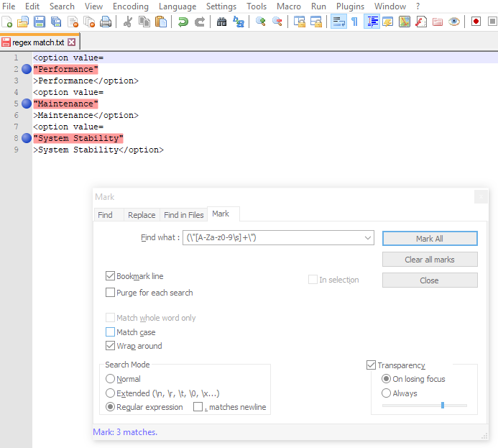Open the Plugins menu

point(350,6)
